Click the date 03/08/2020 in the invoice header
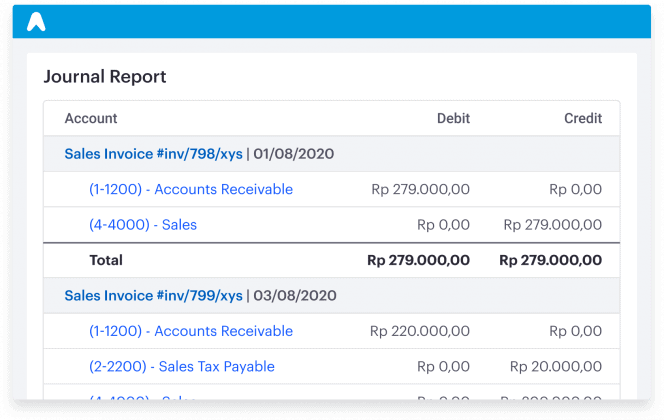The height and width of the screenshot is (420, 664). point(295,296)
